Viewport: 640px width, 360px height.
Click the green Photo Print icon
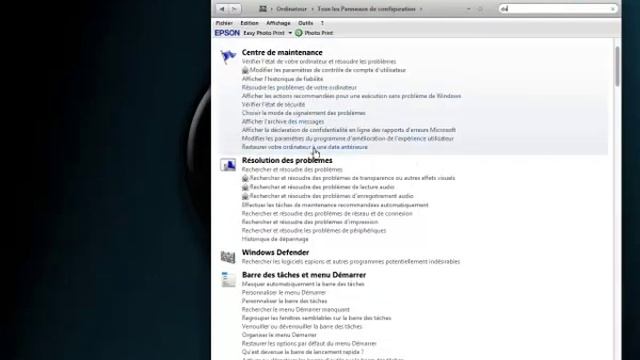299,33
